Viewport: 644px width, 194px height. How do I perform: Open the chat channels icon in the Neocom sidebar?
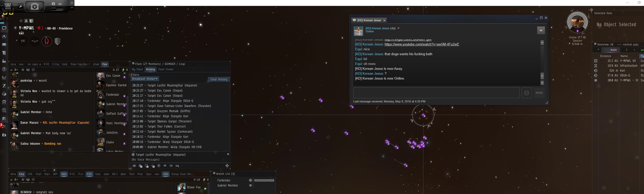coord(4,28)
